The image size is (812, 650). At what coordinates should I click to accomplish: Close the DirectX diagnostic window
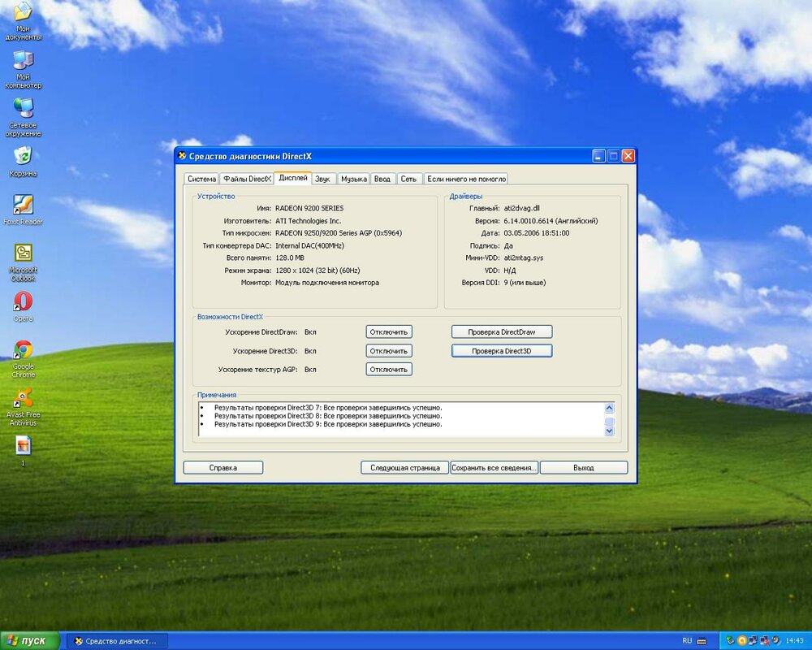tap(628, 155)
